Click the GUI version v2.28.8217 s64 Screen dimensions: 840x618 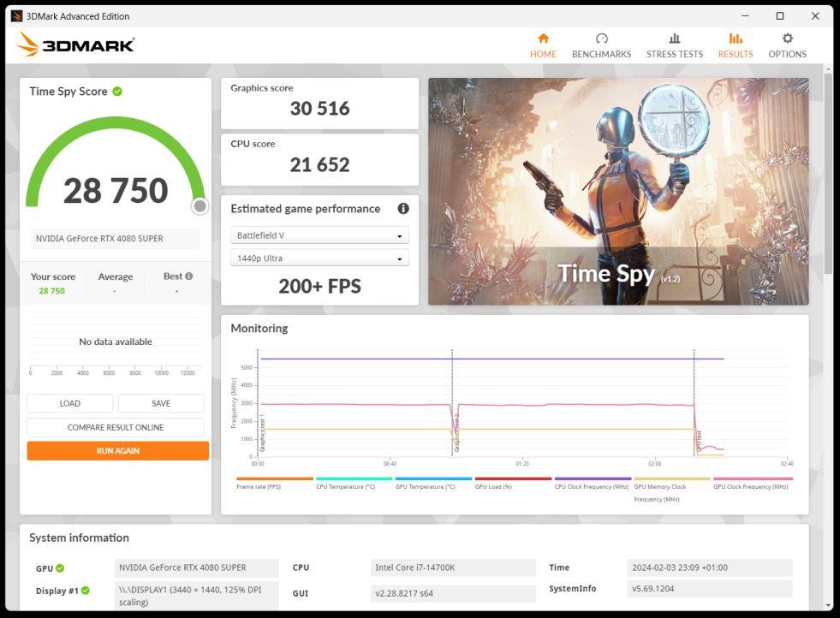click(x=453, y=593)
